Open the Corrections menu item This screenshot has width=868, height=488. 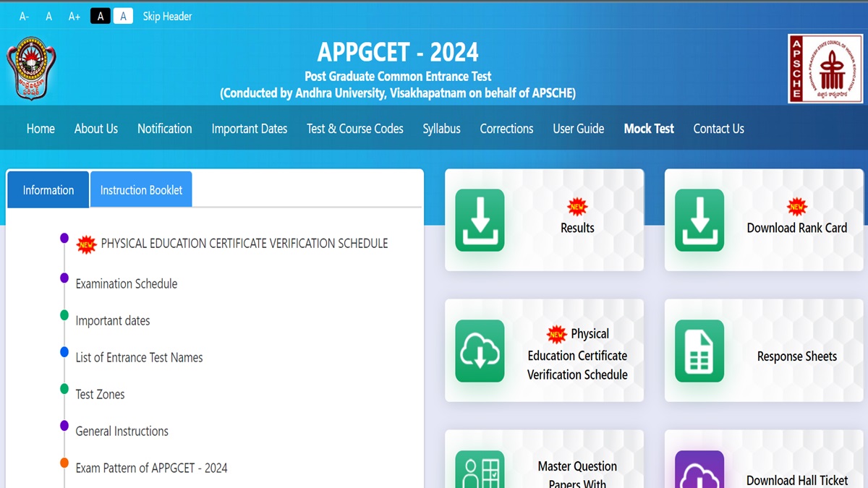point(507,129)
